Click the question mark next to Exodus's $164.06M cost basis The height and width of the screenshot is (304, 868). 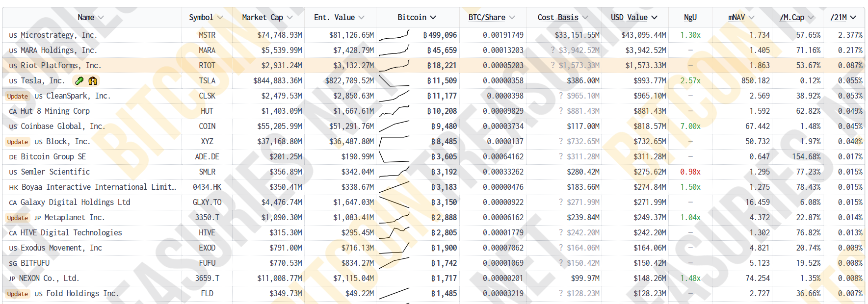[x=561, y=248]
